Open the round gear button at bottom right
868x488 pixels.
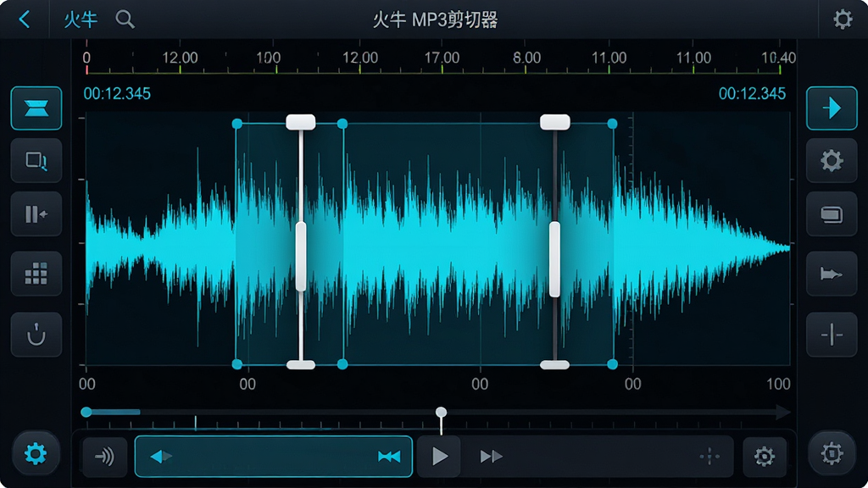coord(832,454)
